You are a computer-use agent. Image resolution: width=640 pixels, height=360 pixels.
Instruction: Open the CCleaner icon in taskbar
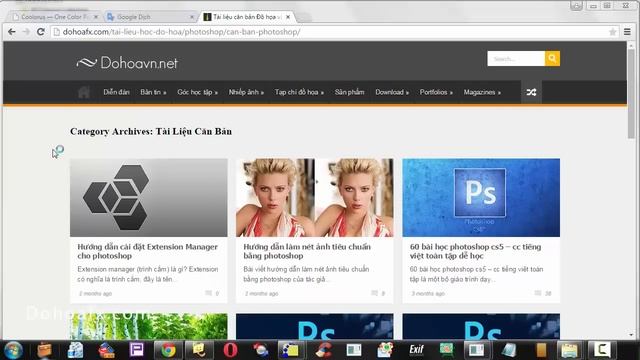pyautogui.click(x=324, y=350)
